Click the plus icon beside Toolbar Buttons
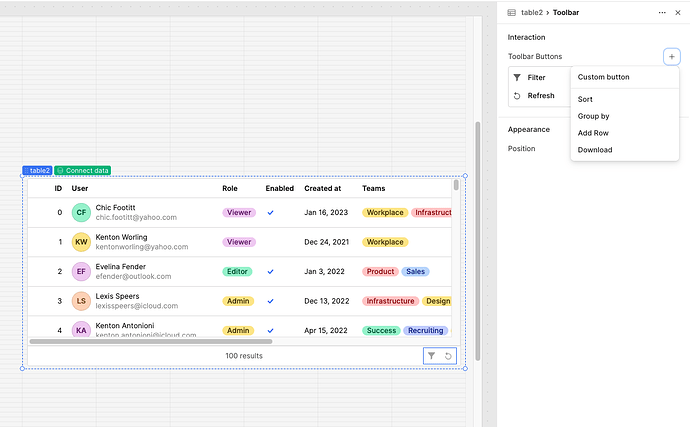 pos(671,57)
